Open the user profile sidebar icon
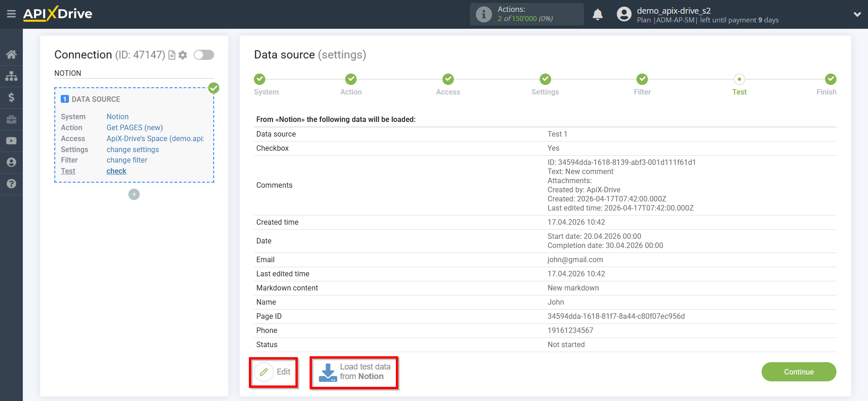The width and height of the screenshot is (868, 401). (x=11, y=162)
